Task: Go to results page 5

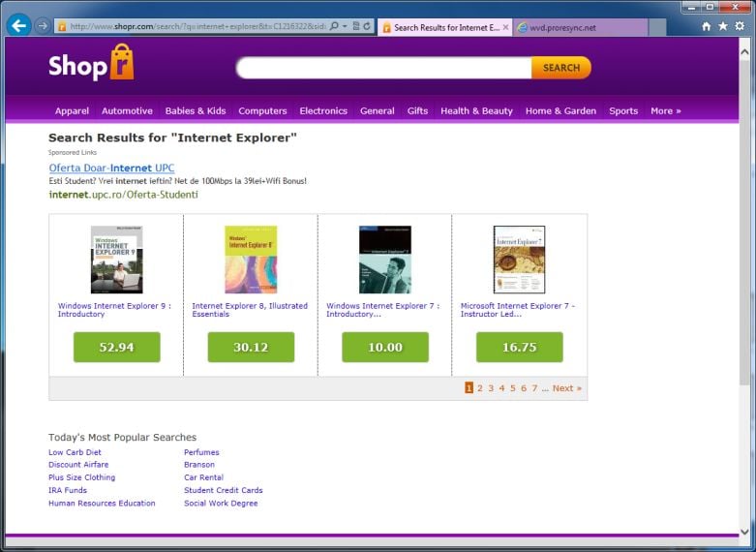Action: tap(512, 388)
